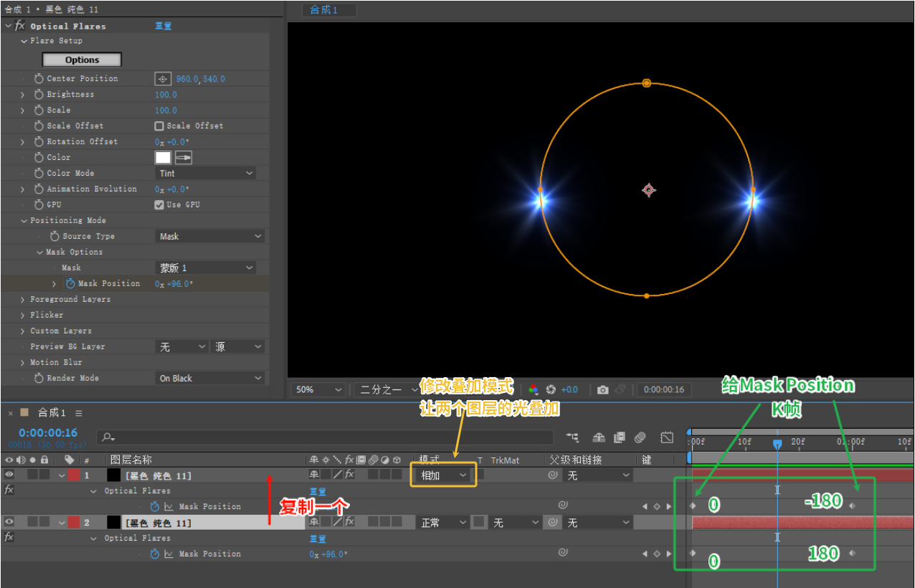Click layer 2 parent pick whip icon
This screenshot has width=915, height=588.
[553, 523]
